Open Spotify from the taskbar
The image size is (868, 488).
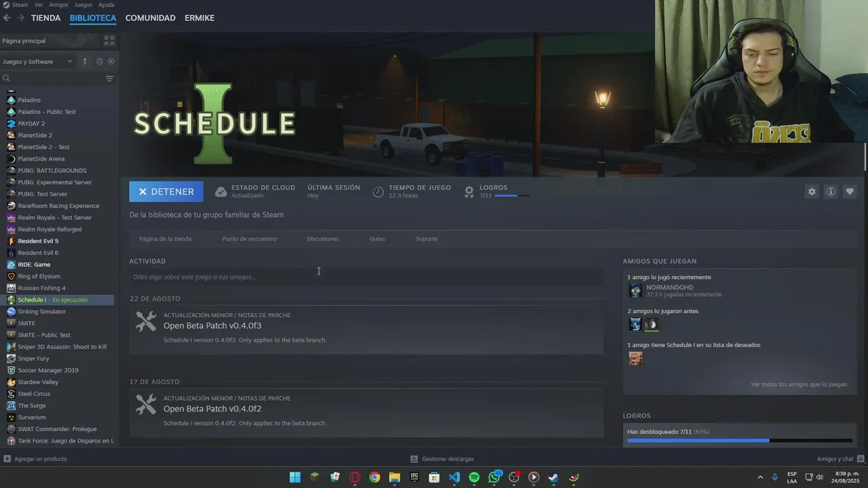pos(474,477)
